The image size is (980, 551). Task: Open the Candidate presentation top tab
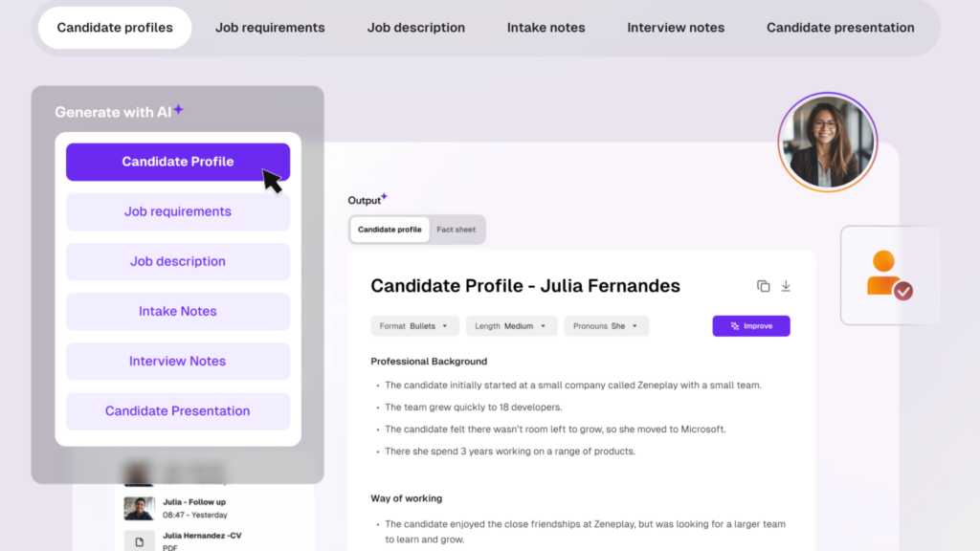pos(840,28)
